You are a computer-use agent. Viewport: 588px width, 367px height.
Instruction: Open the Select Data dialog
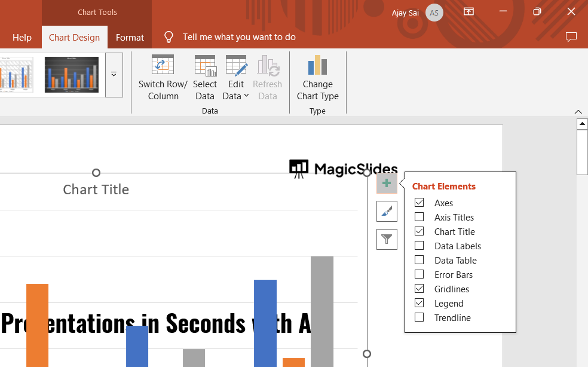(205, 78)
